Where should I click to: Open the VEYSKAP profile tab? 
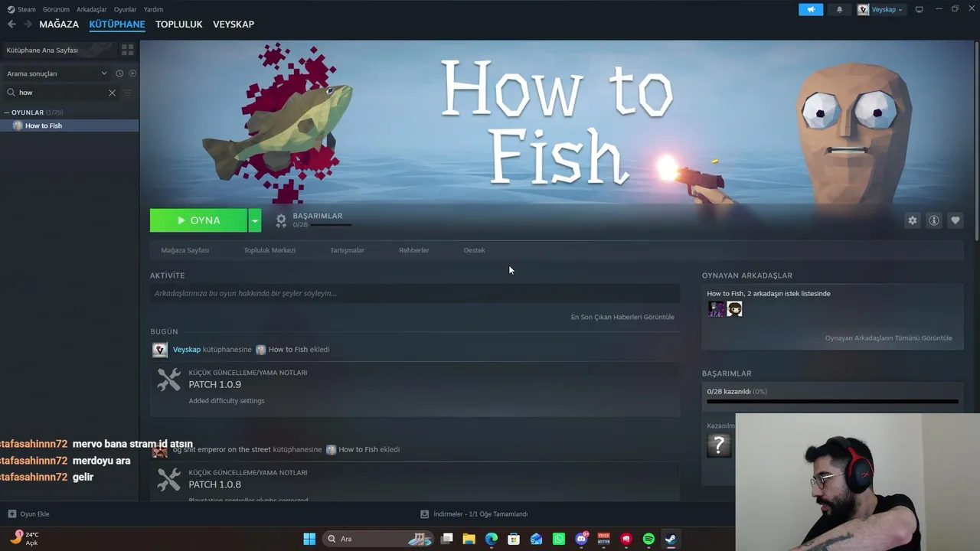click(x=234, y=24)
